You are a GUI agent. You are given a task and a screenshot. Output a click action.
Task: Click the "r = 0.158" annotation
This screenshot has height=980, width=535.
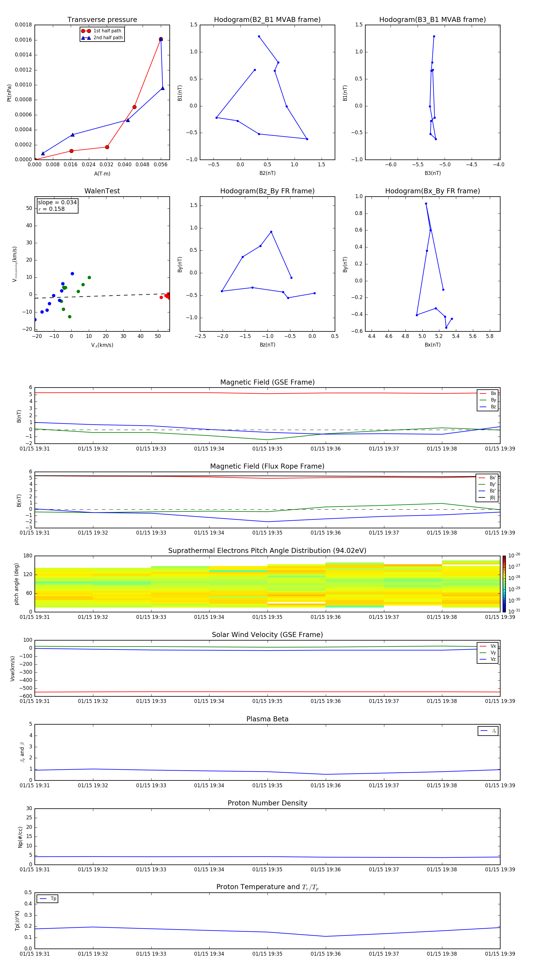coord(52,209)
